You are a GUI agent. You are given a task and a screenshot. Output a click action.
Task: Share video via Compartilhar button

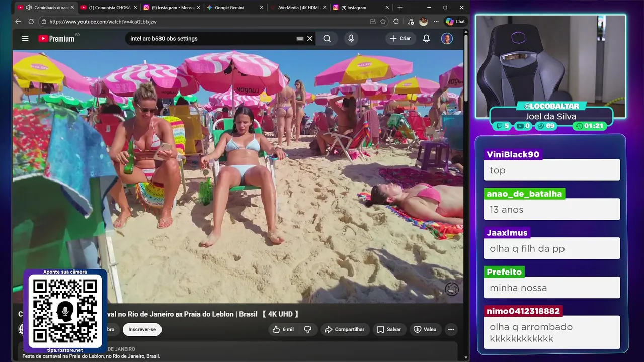point(345,329)
